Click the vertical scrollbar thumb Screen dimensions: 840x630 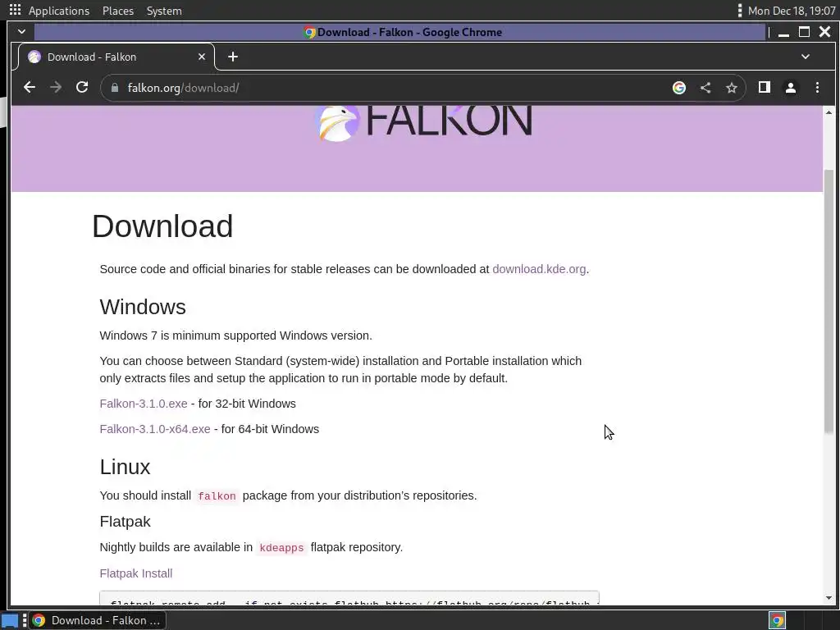(x=829, y=301)
